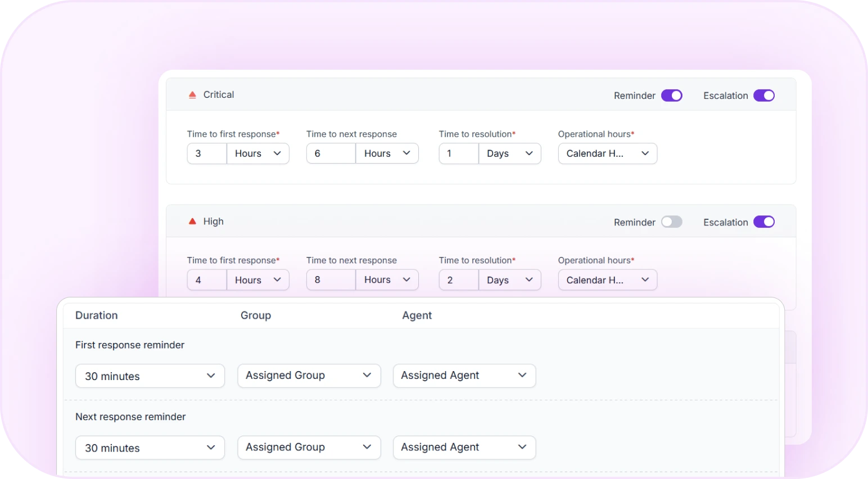The height and width of the screenshot is (479, 868).
Task: Open High resolution Days unit dropdown
Action: pos(510,280)
